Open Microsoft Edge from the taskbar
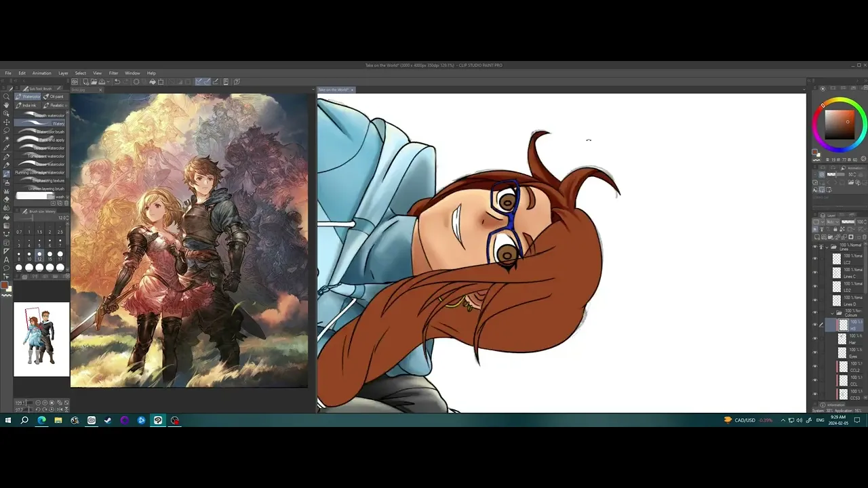This screenshot has height=488, width=868. coord(41,420)
